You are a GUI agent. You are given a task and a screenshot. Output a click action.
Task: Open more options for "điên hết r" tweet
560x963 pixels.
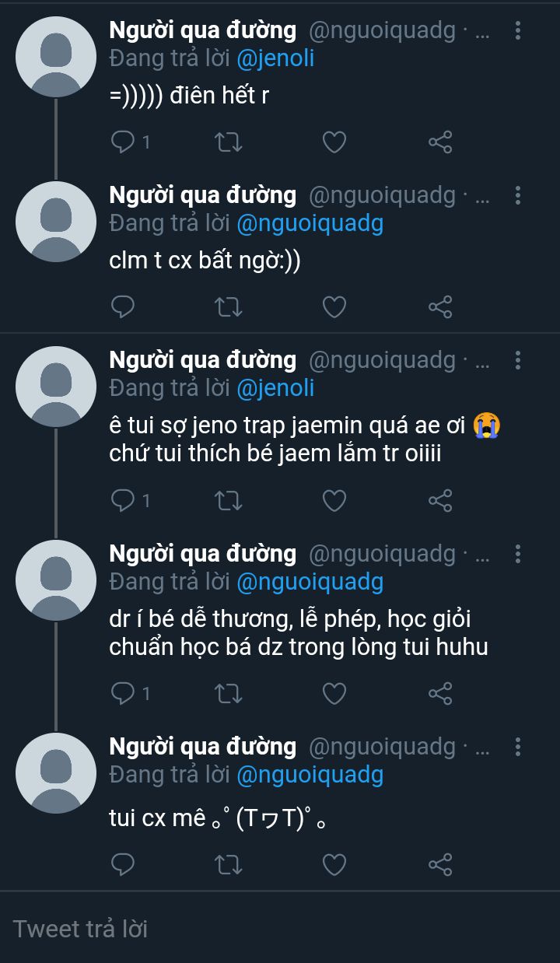coord(518,31)
